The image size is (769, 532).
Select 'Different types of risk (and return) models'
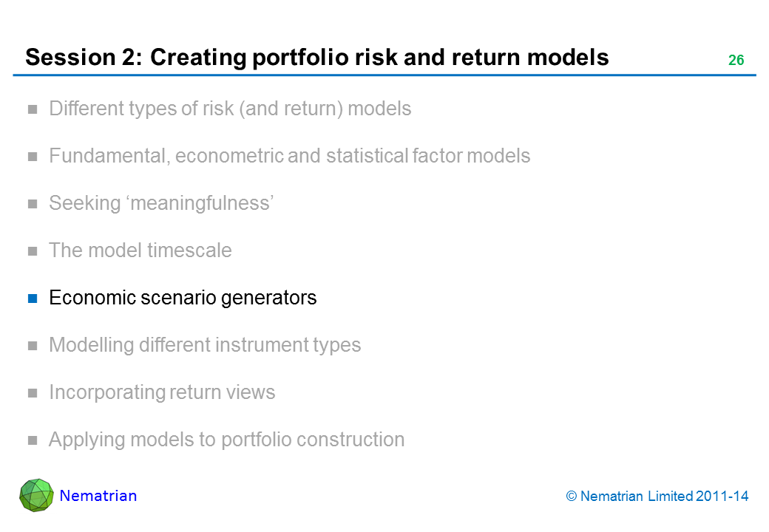[230, 109]
